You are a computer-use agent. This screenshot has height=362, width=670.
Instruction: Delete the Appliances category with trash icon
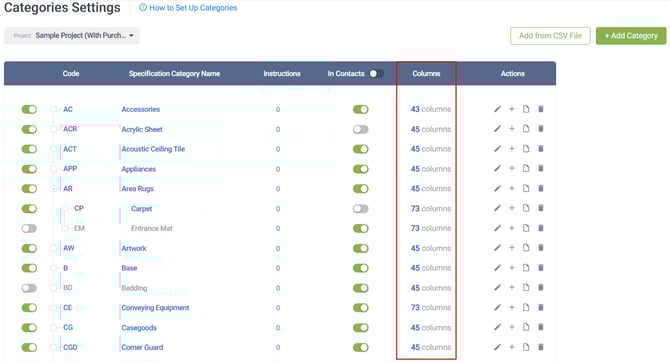point(541,168)
